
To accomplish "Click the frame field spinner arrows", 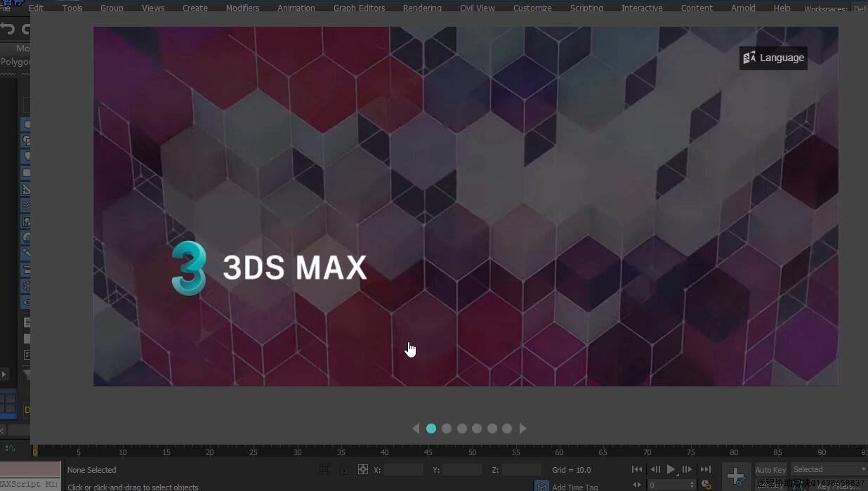I will [692, 485].
